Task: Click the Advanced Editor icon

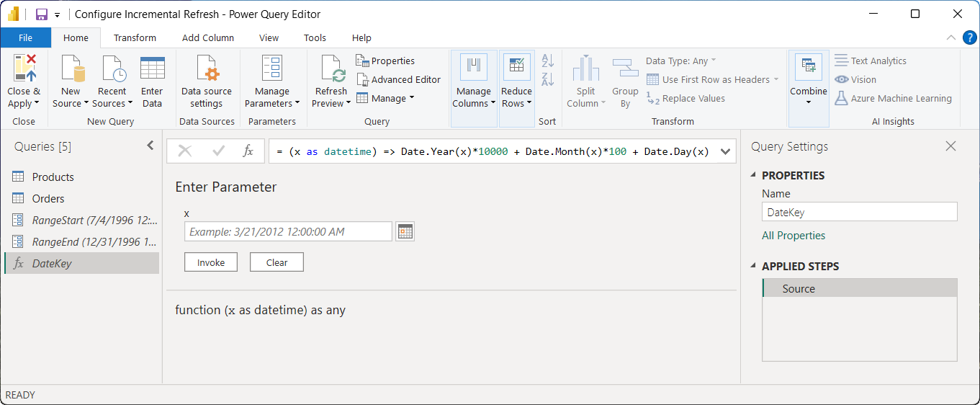Action: pyautogui.click(x=363, y=79)
